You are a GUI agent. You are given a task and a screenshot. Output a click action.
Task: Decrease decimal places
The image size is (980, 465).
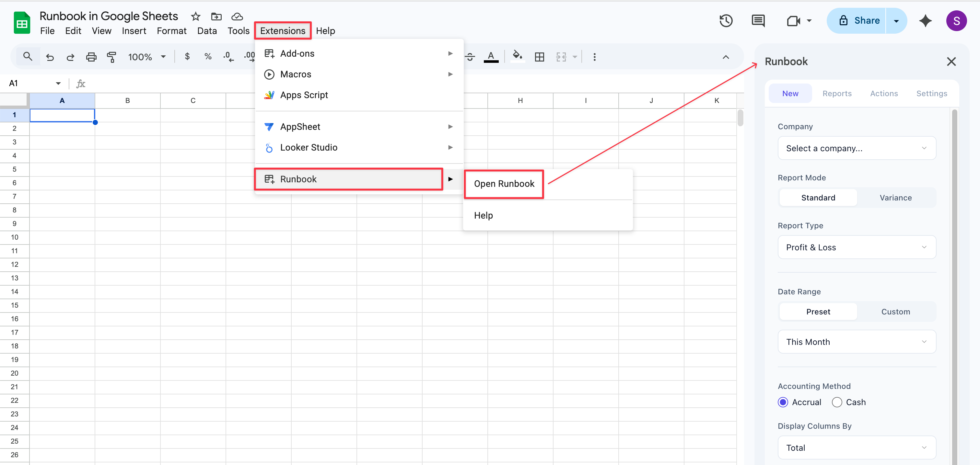click(x=228, y=57)
